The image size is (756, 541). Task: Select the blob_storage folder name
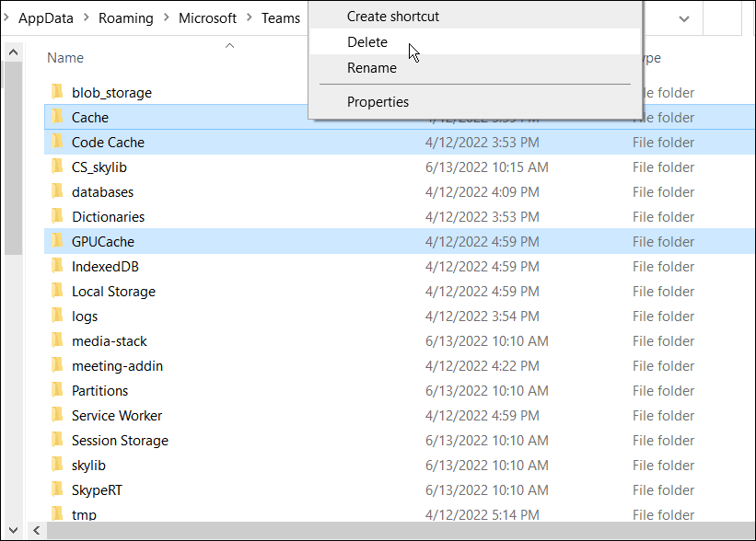111,93
